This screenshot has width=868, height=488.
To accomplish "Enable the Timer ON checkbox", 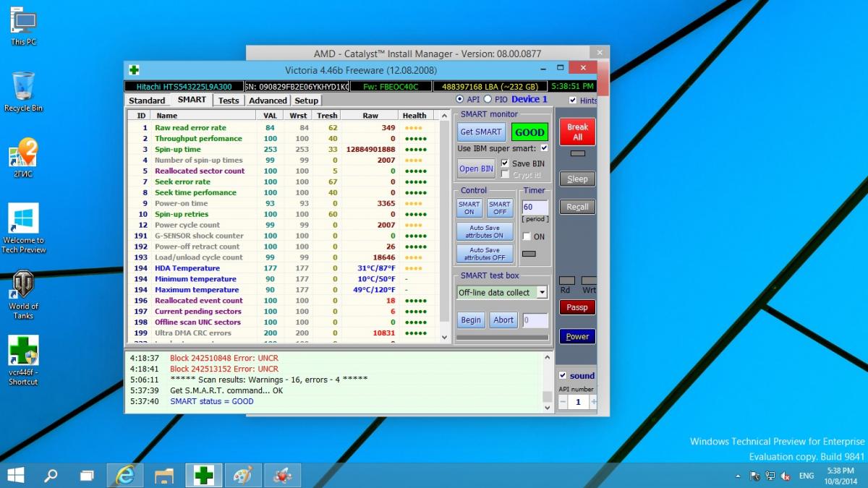I will click(x=527, y=236).
